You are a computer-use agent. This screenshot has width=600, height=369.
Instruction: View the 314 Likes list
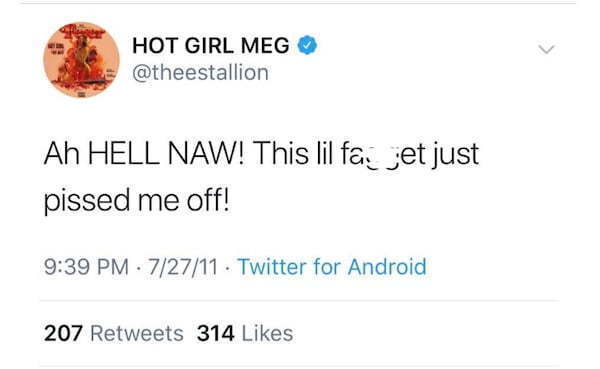[245, 333]
